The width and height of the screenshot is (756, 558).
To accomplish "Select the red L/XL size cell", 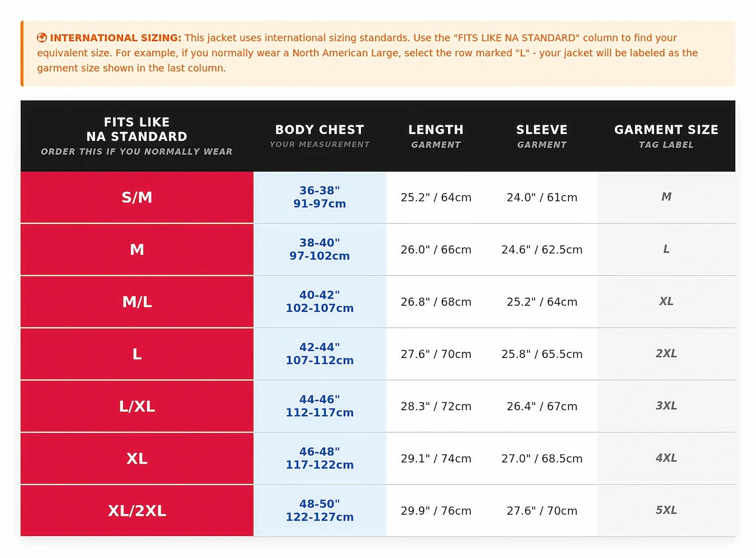I will pos(137,407).
